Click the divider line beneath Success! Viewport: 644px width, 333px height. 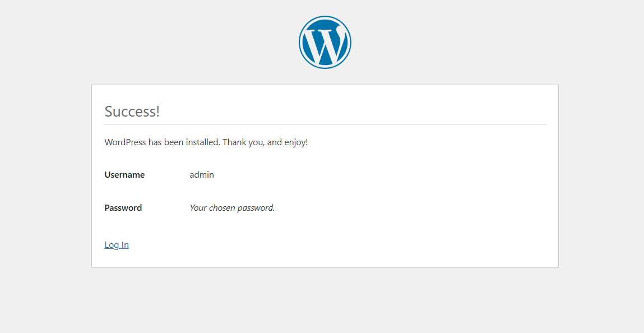(325, 124)
